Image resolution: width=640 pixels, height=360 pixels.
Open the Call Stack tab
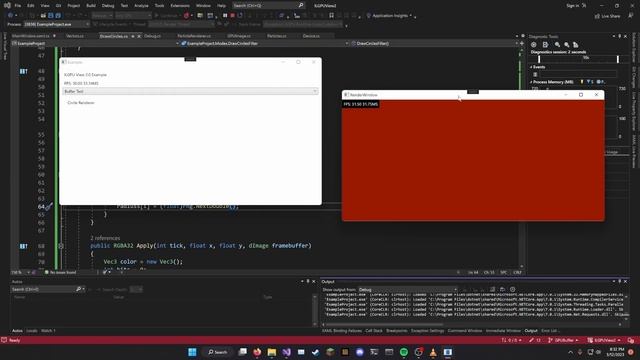tap(374, 331)
